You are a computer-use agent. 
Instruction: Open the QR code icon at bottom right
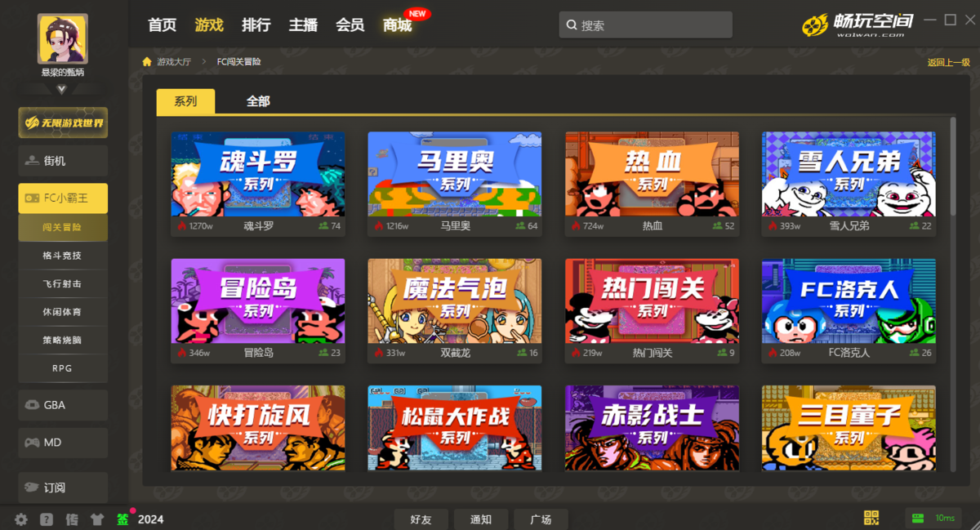(871, 518)
